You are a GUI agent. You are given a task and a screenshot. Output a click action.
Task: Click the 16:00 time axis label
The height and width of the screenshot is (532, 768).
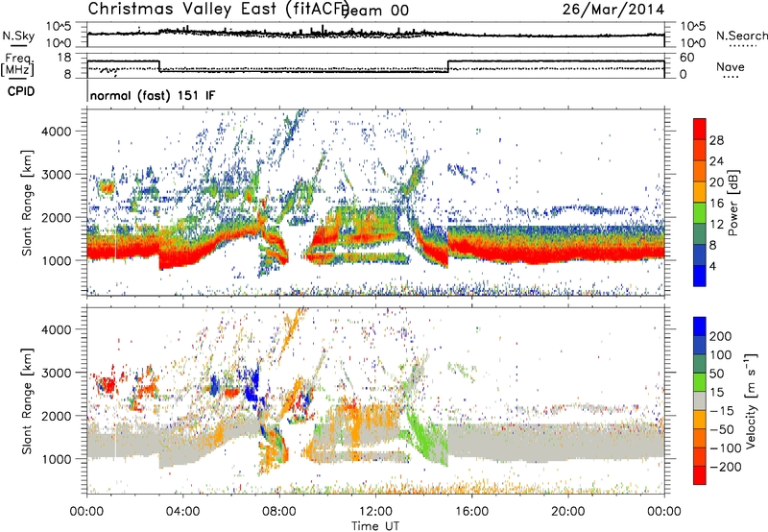click(471, 512)
